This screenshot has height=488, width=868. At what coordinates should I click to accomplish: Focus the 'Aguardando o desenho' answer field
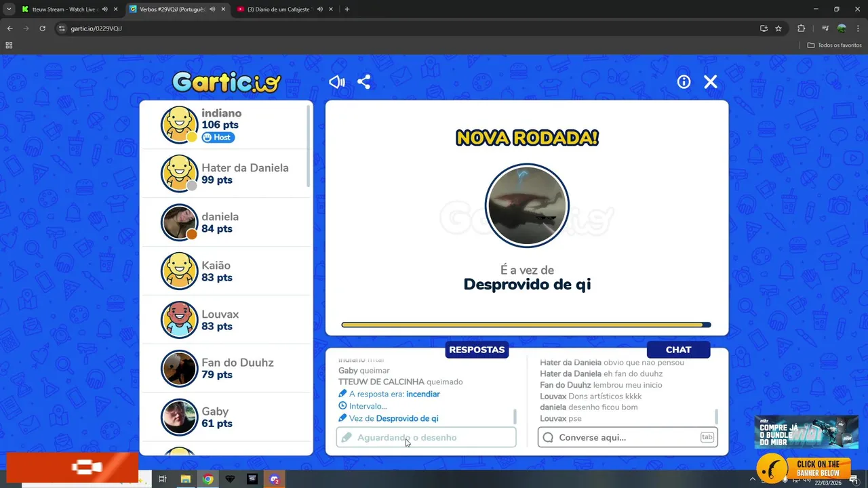click(x=426, y=437)
